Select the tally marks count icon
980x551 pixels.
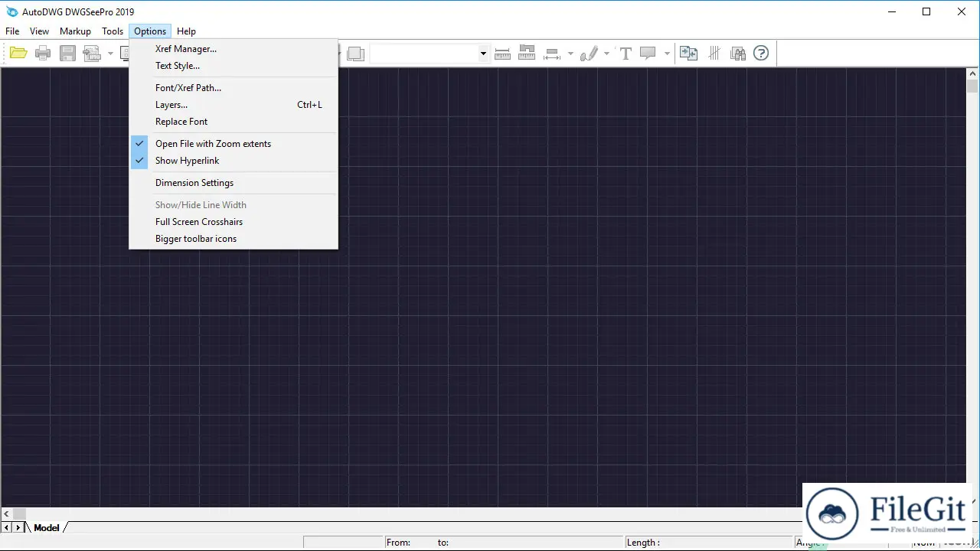(x=714, y=53)
